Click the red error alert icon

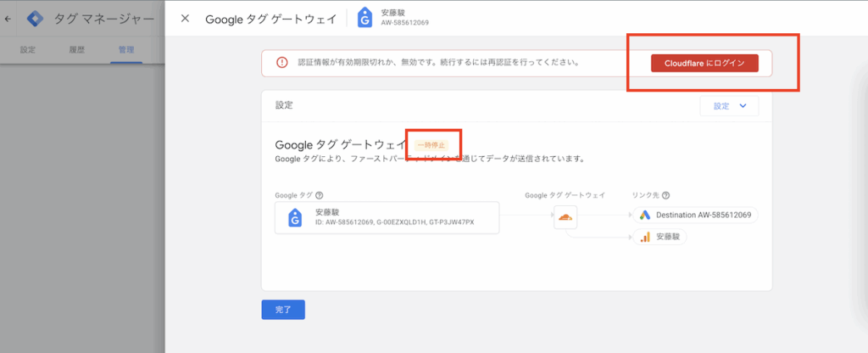(282, 63)
